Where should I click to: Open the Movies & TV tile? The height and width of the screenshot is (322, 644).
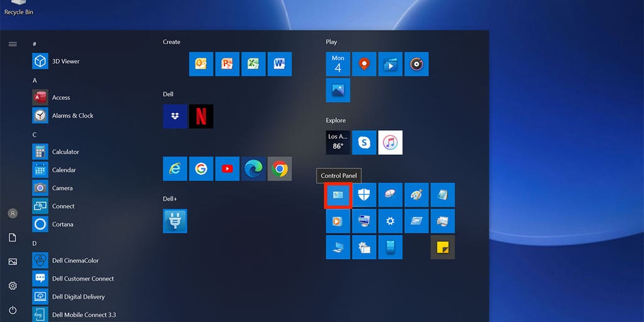point(390,64)
